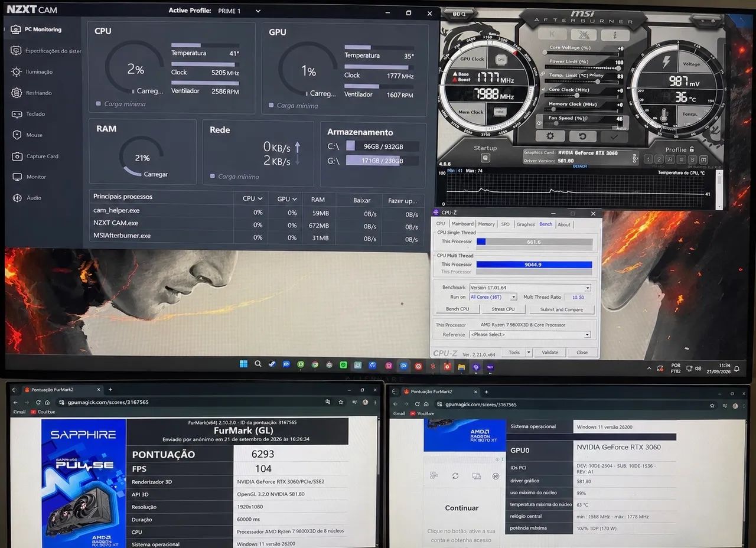Switch to the SPD tab in CPU-Z
The height and width of the screenshot is (548, 756).
pos(505,224)
